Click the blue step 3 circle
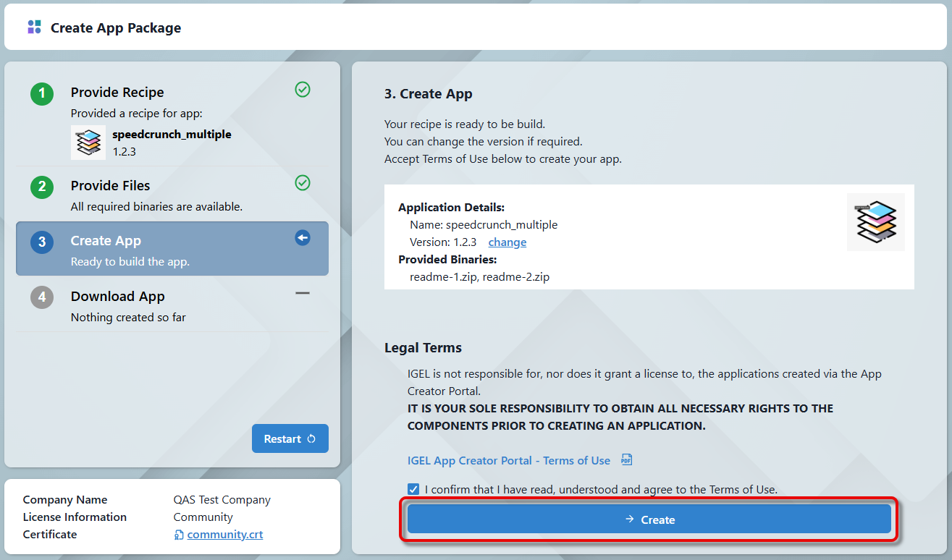 coord(42,242)
